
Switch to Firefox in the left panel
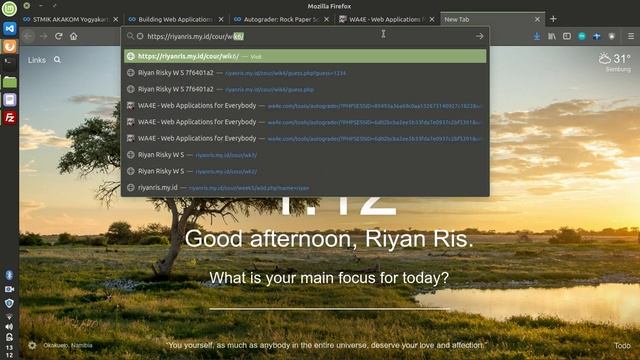point(9,46)
